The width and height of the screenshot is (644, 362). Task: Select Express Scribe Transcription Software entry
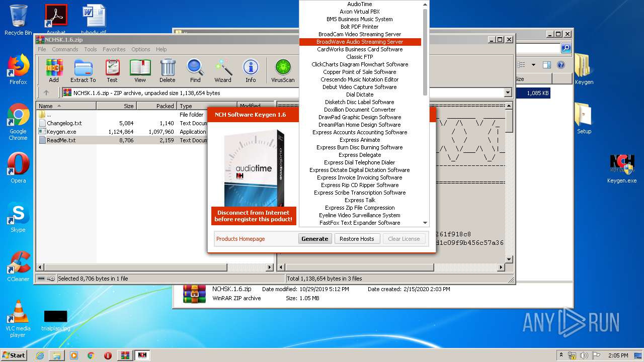(360, 193)
